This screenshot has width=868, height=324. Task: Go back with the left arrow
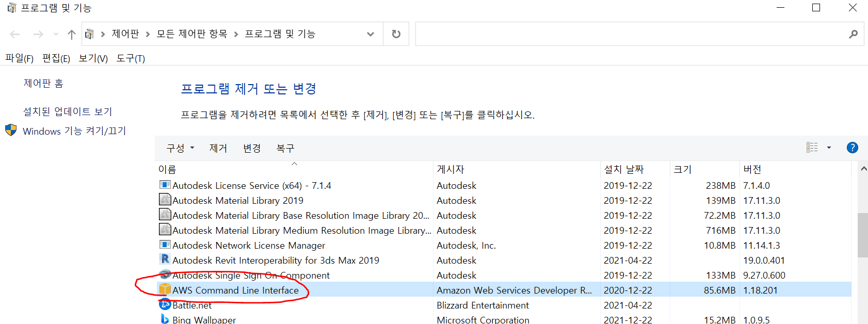tap(15, 35)
